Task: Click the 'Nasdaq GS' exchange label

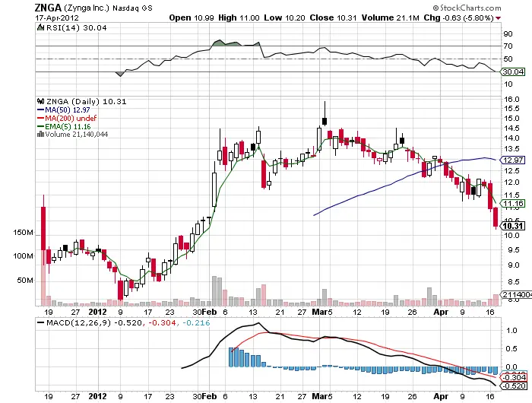Action: [132, 8]
